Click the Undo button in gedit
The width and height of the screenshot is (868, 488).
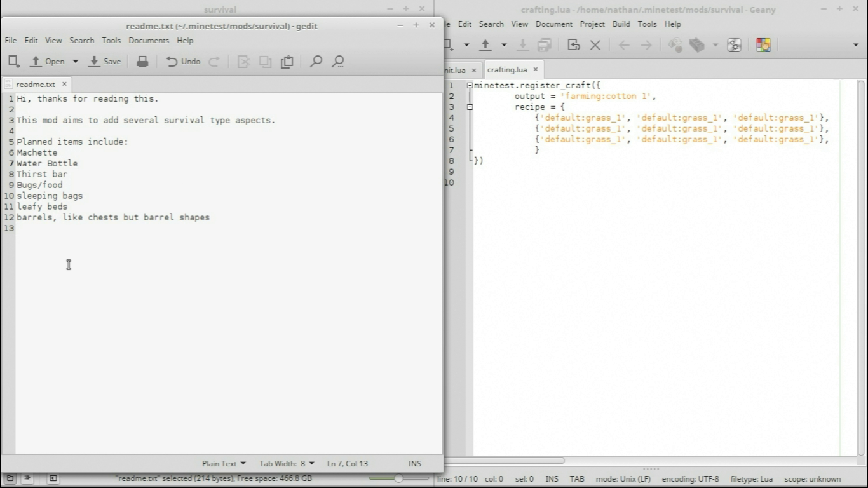(x=183, y=62)
